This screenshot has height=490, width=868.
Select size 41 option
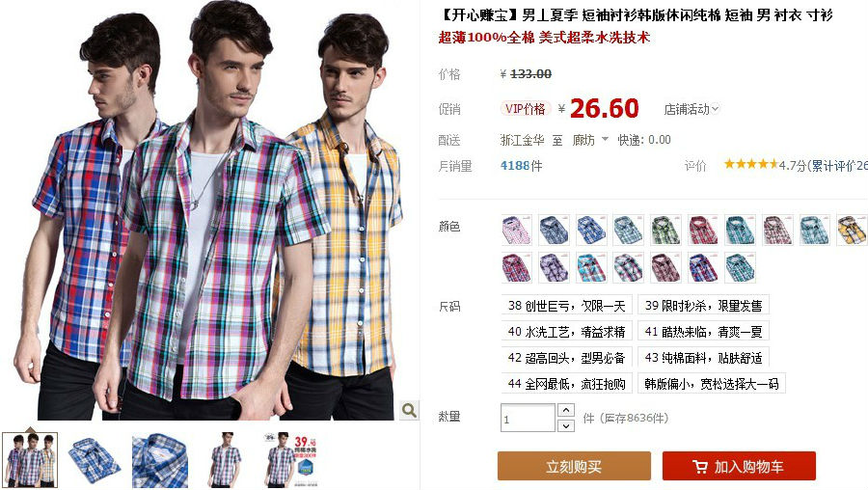point(703,332)
